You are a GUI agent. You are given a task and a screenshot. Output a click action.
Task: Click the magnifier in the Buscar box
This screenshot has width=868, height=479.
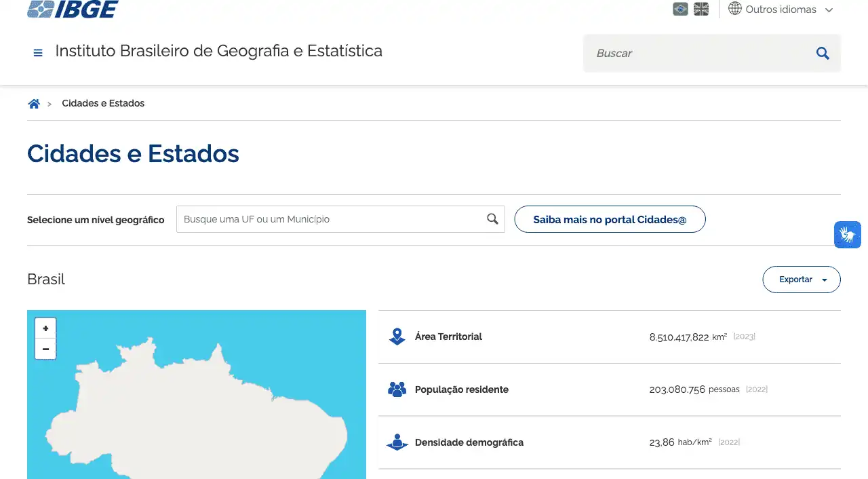click(x=823, y=53)
